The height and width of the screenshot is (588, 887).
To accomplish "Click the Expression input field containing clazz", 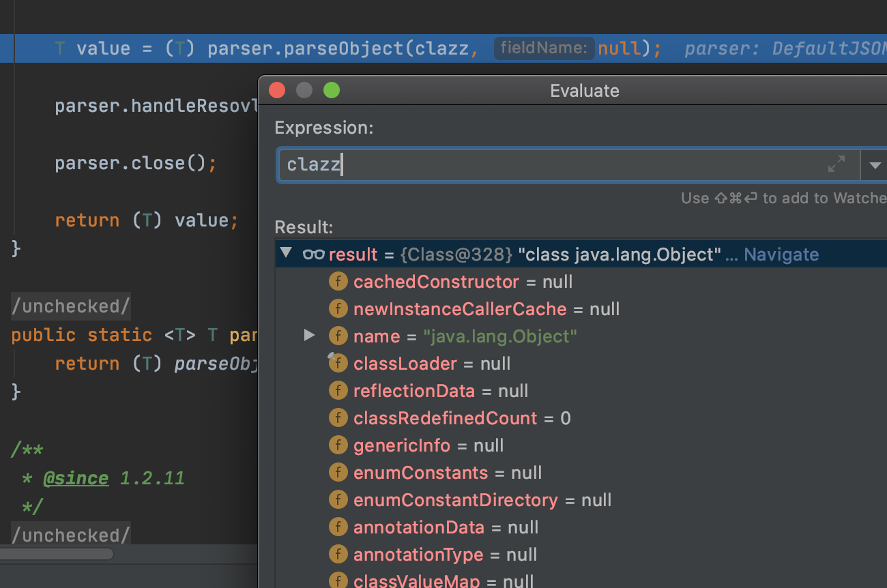I will (x=546, y=165).
